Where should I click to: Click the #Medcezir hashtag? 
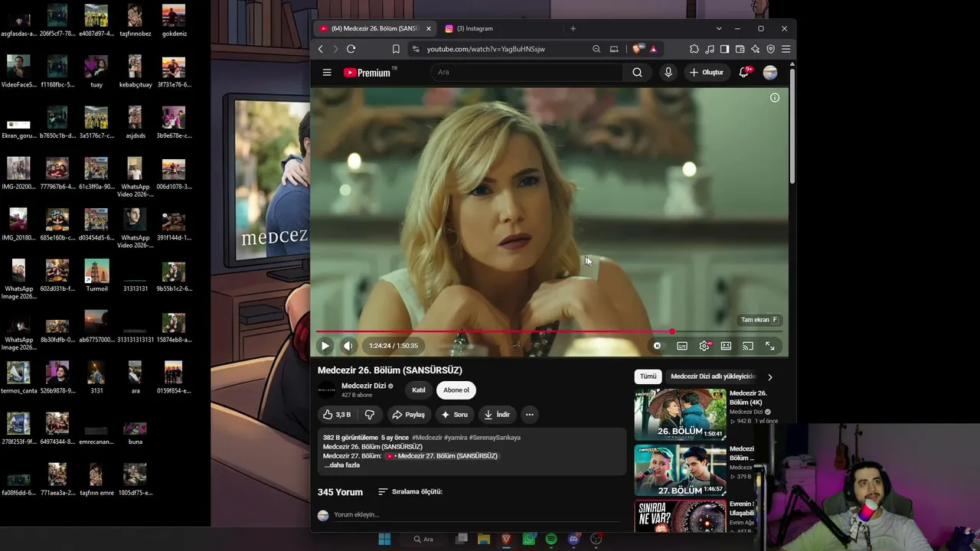click(426, 438)
